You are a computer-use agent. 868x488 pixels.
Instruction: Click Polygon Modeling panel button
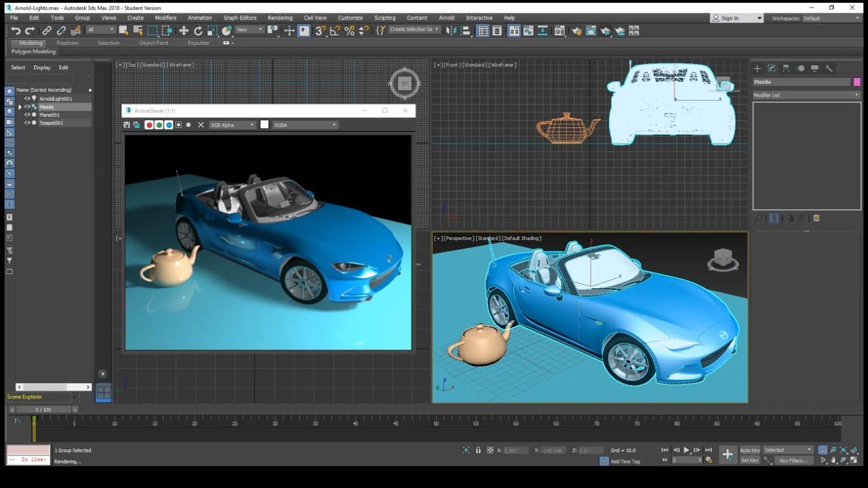click(x=34, y=52)
